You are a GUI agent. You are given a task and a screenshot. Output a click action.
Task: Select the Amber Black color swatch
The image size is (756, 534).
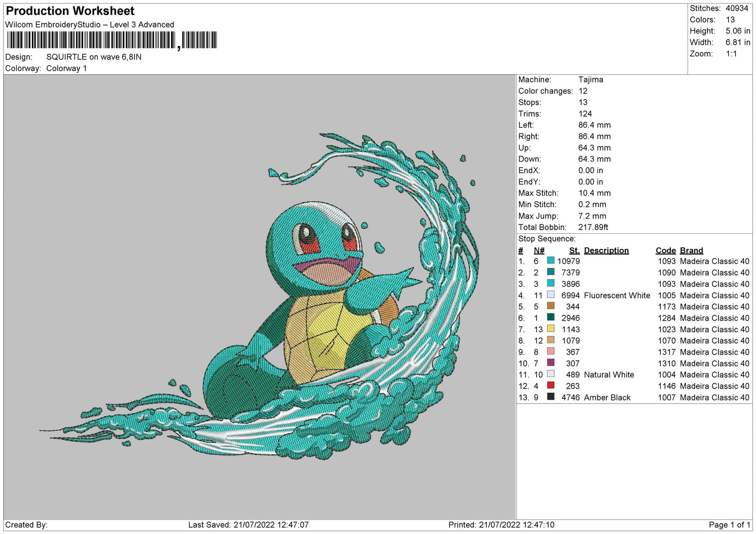click(550, 397)
